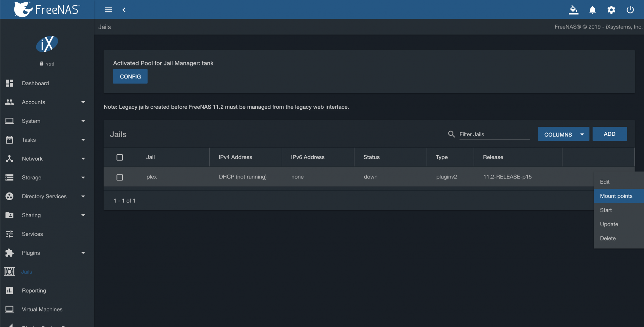Click the Jails icon in sidebar
The image size is (644, 327).
click(x=9, y=272)
